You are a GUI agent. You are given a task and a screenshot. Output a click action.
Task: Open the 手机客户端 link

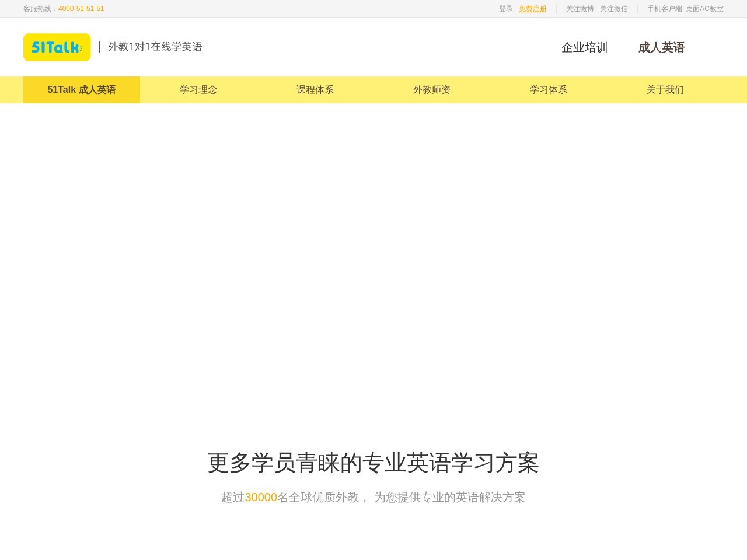[x=665, y=9]
